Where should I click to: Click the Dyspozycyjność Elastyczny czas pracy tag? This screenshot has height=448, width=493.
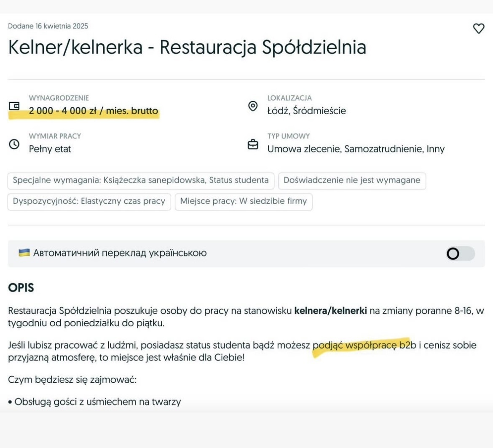(x=89, y=201)
